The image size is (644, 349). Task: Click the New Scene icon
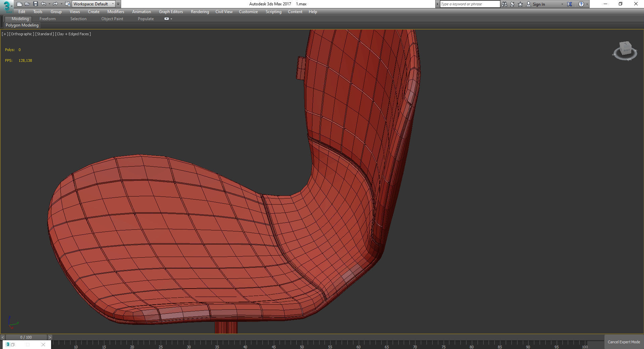19,4
